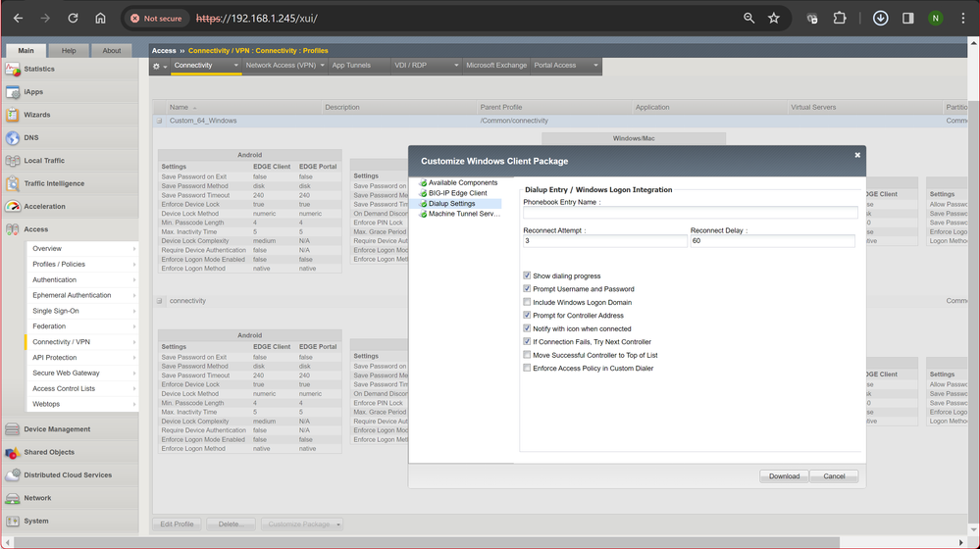Viewport: 980px width, 549px height.
Task: Click the Phonebook Entry Name field
Action: [x=690, y=213]
